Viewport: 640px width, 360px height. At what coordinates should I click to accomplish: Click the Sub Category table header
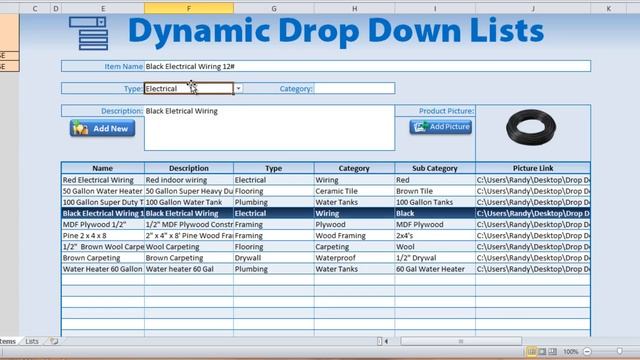coord(435,168)
